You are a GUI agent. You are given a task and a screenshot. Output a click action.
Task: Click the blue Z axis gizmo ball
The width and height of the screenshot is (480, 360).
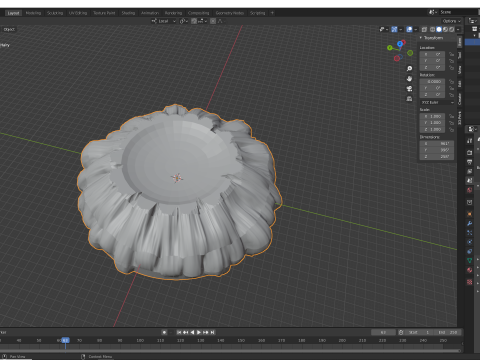coord(400,44)
